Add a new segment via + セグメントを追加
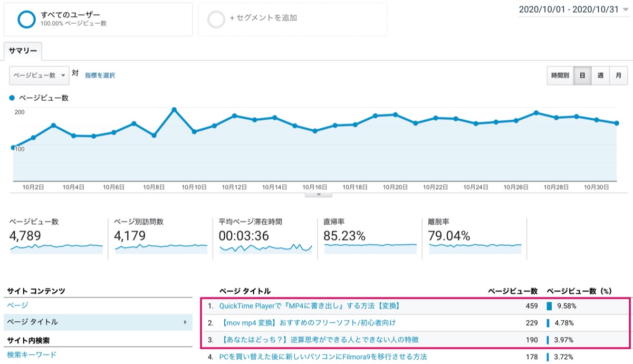Viewport: 633px width, 364px height. pyautogui.click(x=263, y=18)
